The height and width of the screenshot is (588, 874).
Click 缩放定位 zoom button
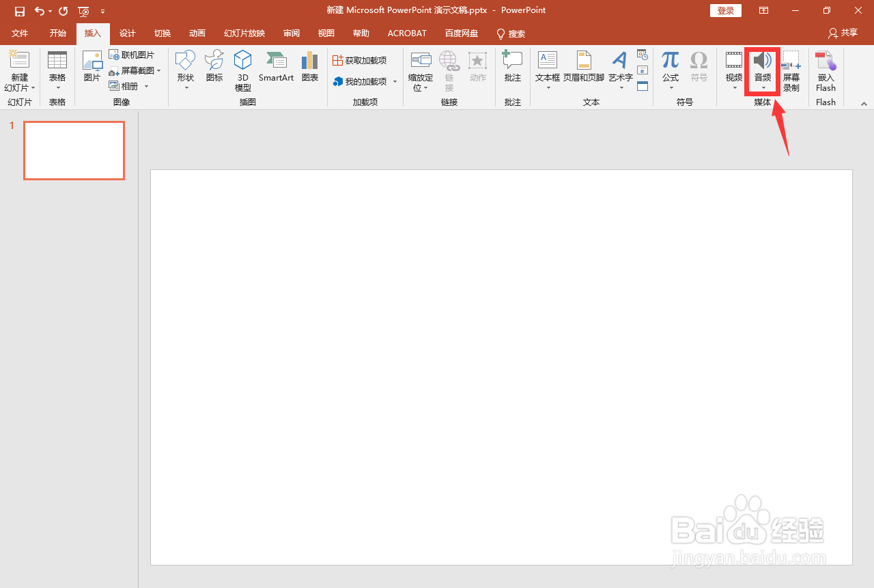[421, 71]
